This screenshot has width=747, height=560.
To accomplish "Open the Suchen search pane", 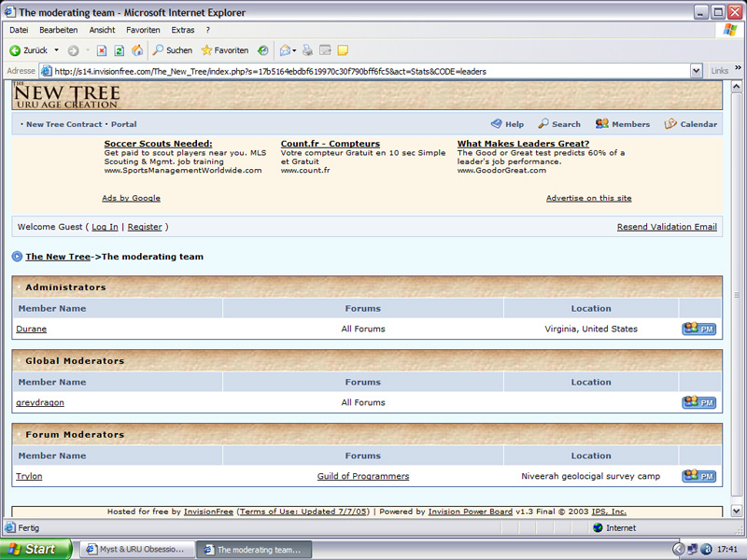I will [x=173, y=50].
